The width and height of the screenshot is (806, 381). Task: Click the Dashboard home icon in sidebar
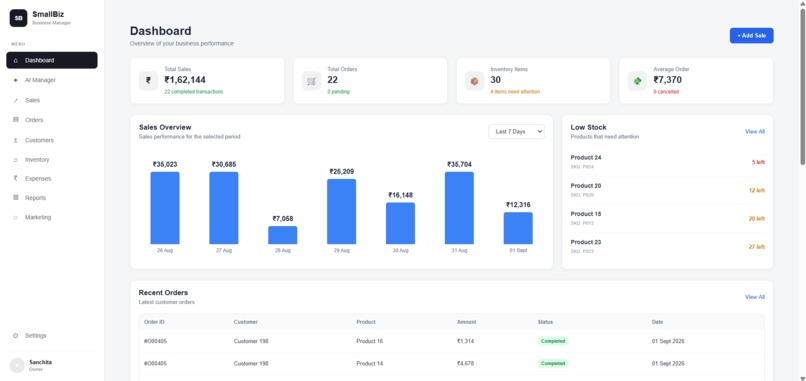[x=15, y=61]
